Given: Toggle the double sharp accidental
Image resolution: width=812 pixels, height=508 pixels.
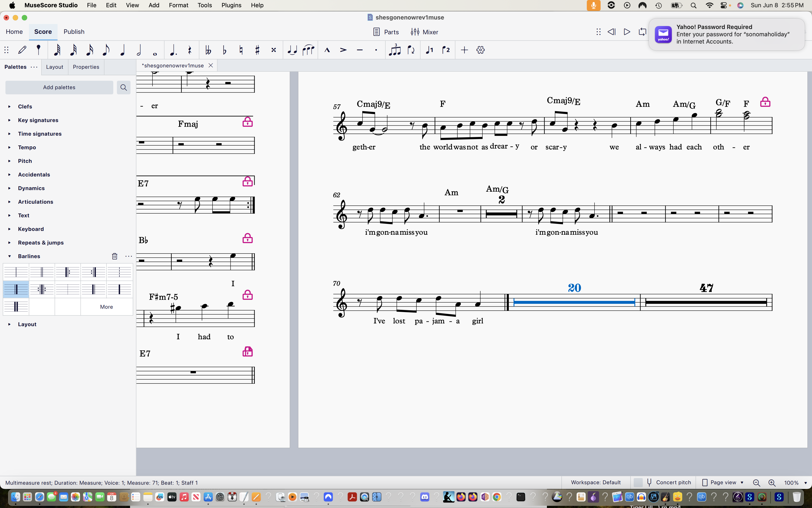Looking at the screenshot, I should tap(274, 50).
